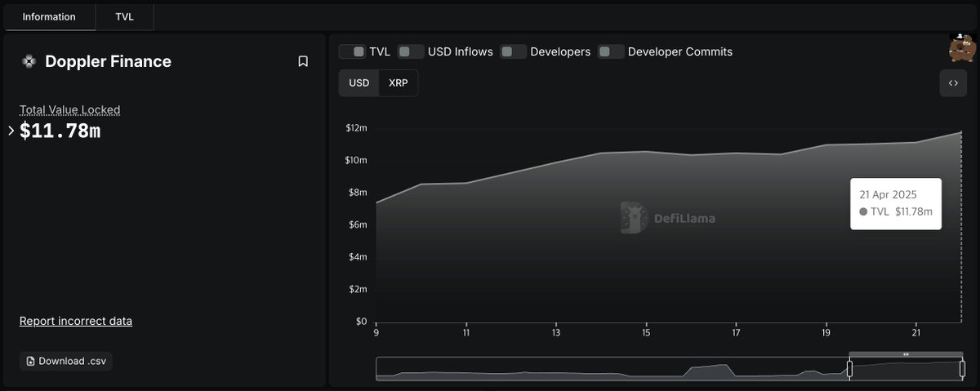Open the Information tab

(49, 16)
